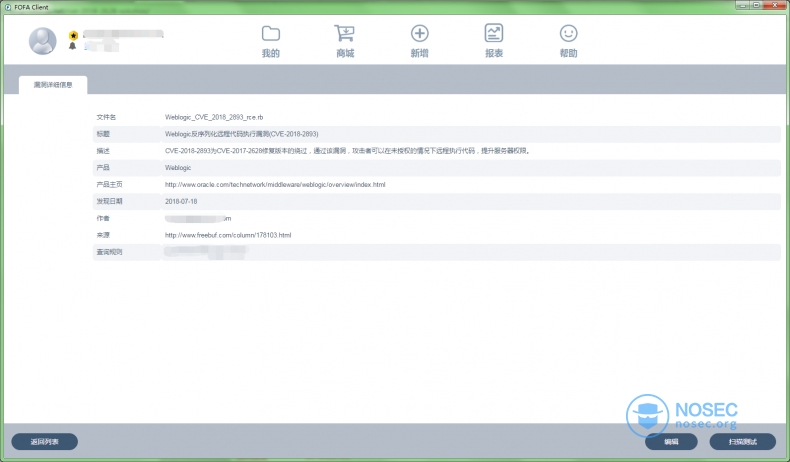Click the 查询规则 field label
The width and height of the screenshot is (790, 462).
[109, 252]
